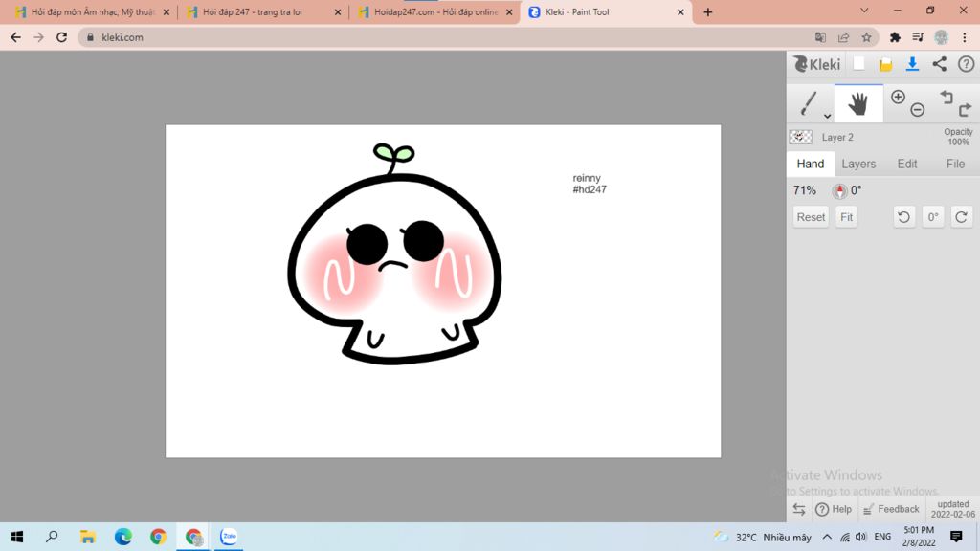The width and height of the screenshot is (980, 551).
Task: Open the volume control in the tray
Action: click(861, 537)
